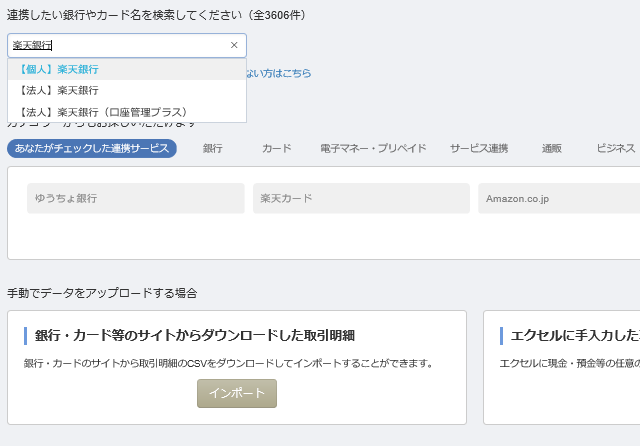Clear the search field with the X icon
Screen dimensions: 640x446
[234, 45]
